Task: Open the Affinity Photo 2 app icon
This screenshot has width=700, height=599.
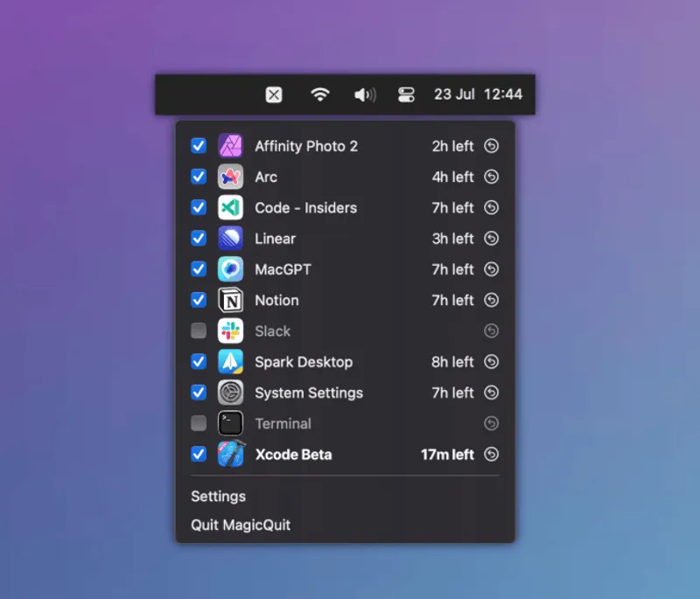Action: coord(230,145)
